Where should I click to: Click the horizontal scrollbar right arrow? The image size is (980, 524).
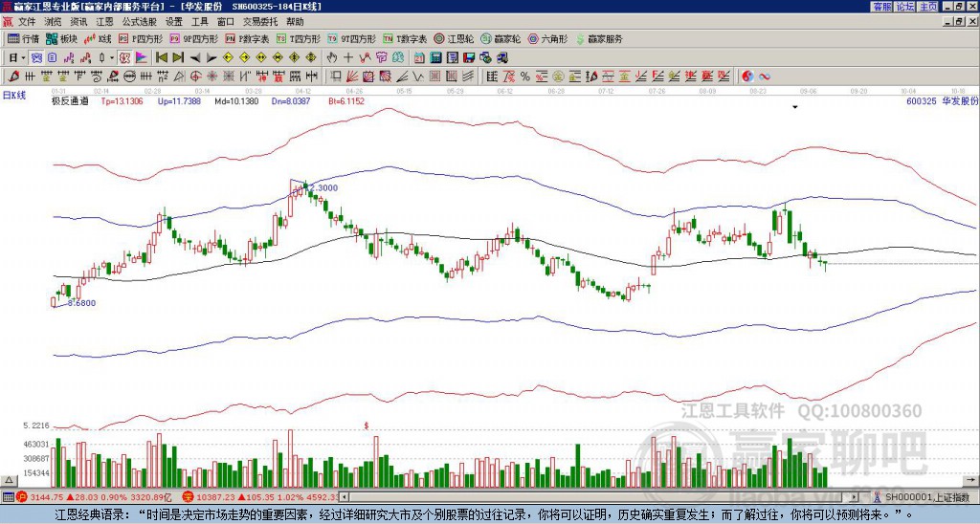pyautogui.click(x=855, y=497)
